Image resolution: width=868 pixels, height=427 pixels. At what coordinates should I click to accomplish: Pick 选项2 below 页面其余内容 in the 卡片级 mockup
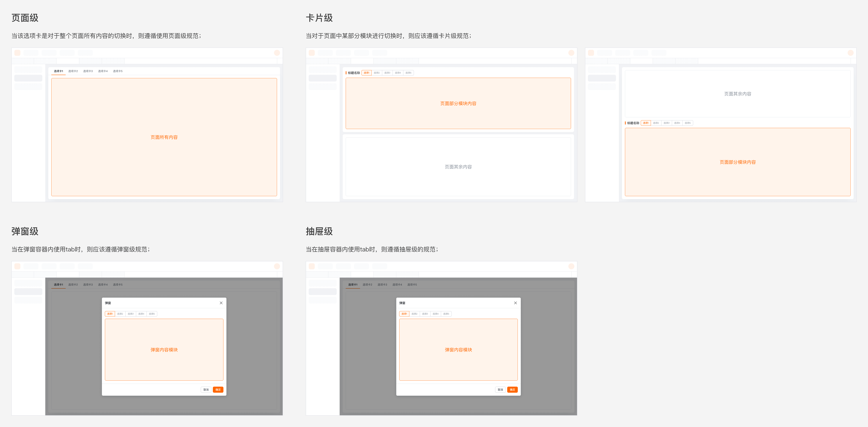(x=656, y=123)
